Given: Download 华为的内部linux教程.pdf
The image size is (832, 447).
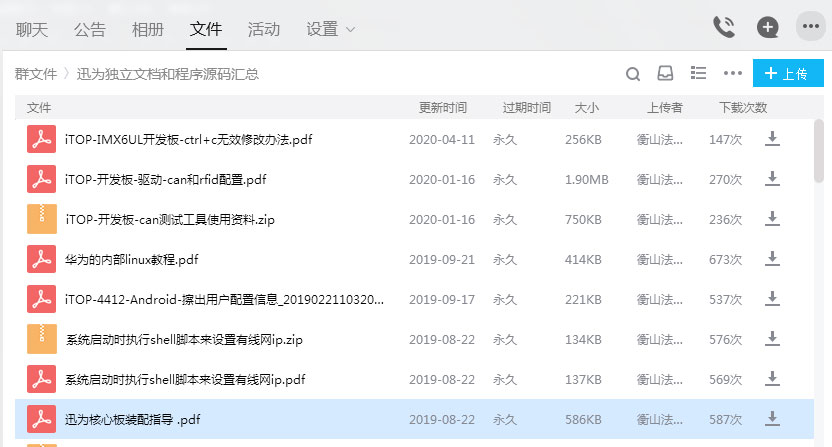Looking at the screenshot, I should 773,259.
